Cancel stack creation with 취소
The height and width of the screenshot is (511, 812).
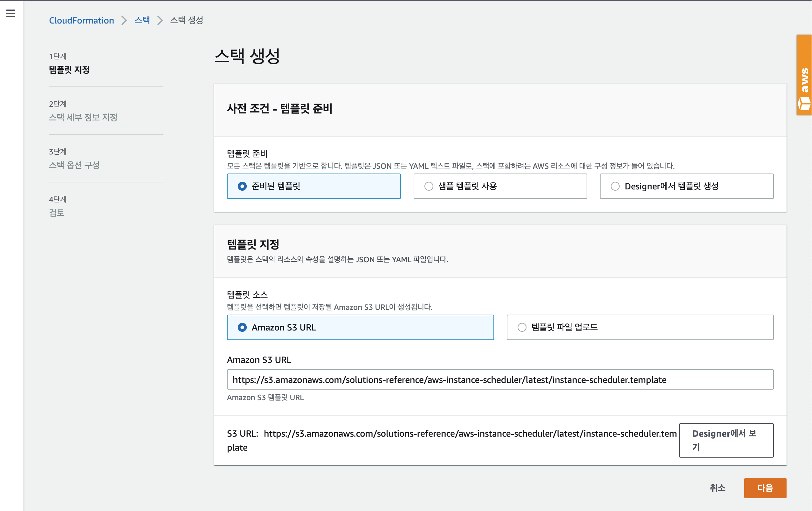click(x=717, y=488)
